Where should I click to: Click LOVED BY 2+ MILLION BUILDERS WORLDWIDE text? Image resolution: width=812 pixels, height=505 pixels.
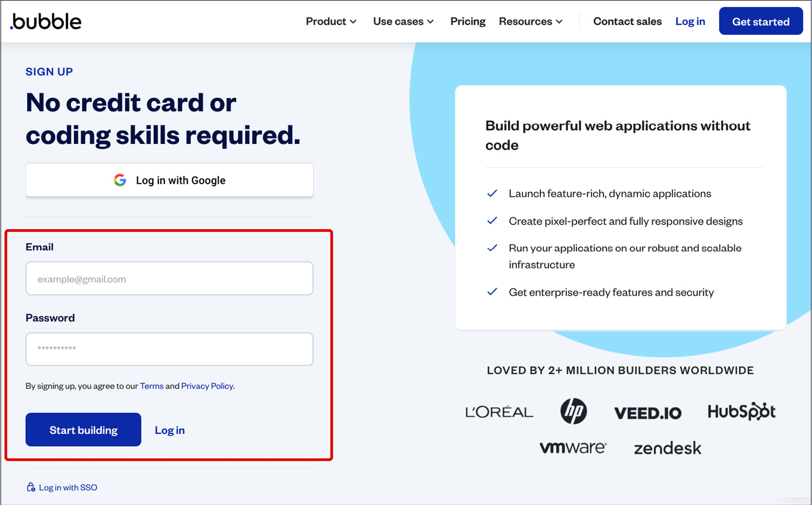[620, 370]
